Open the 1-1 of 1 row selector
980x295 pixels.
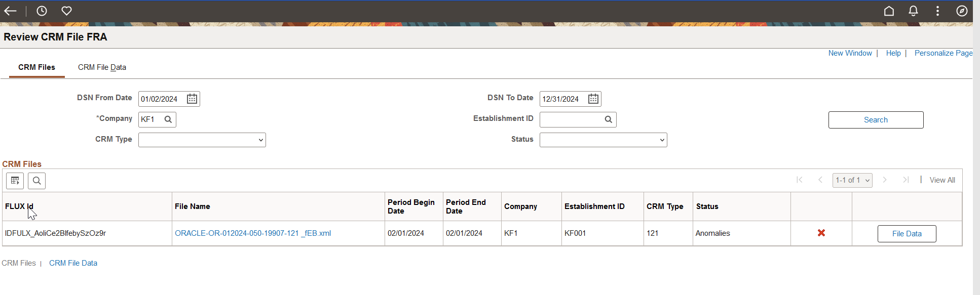852,180
